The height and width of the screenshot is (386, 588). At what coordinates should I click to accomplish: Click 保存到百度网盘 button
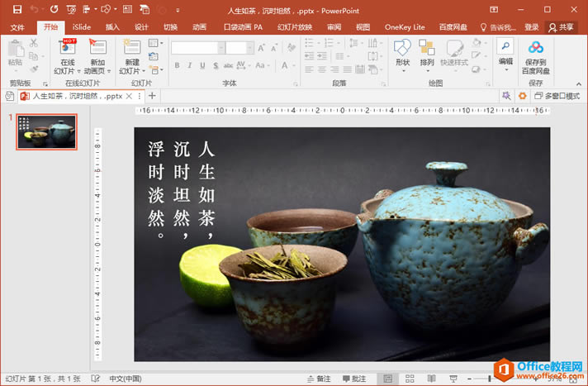click(x=536, y=56)
